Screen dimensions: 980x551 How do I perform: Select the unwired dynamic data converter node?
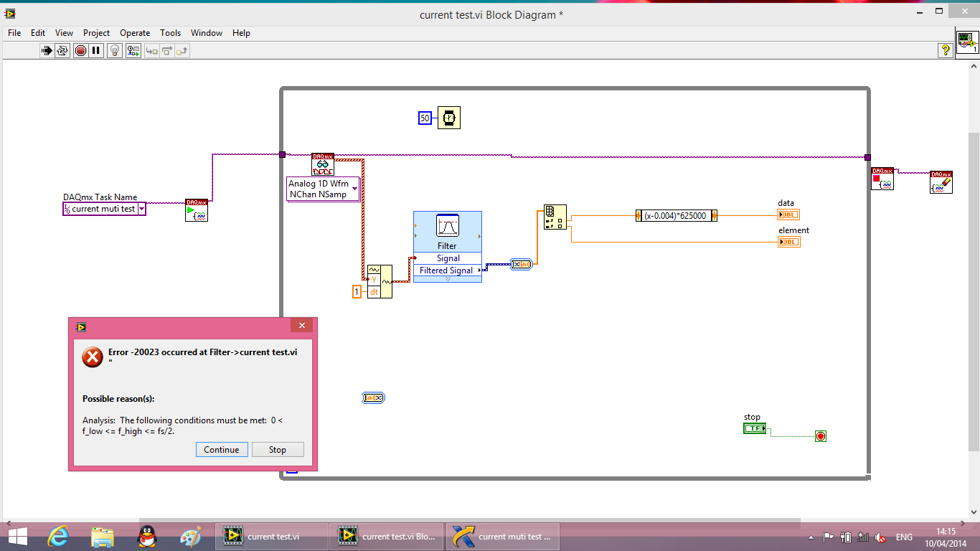[374, 397]
